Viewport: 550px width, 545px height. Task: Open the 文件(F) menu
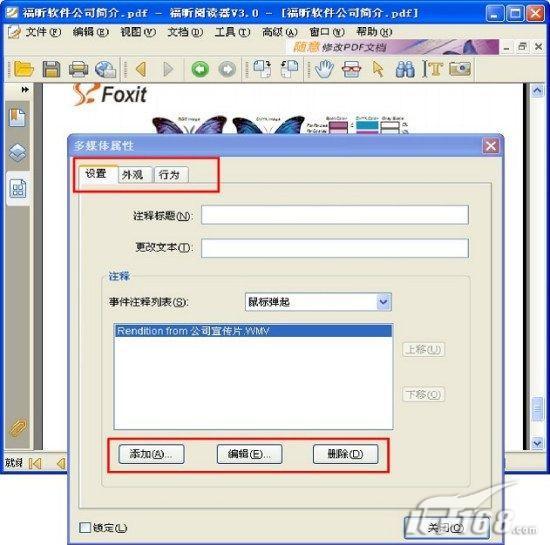[43, 32]
